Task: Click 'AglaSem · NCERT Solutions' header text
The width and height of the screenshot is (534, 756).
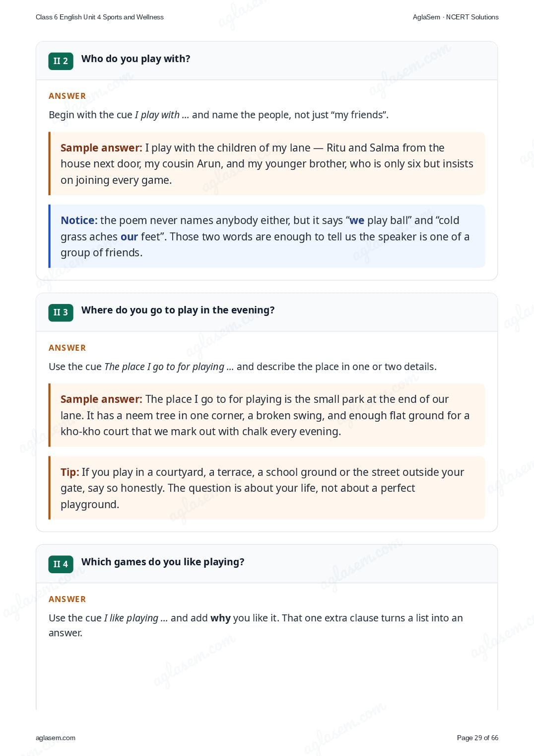Action: [456, 17]
